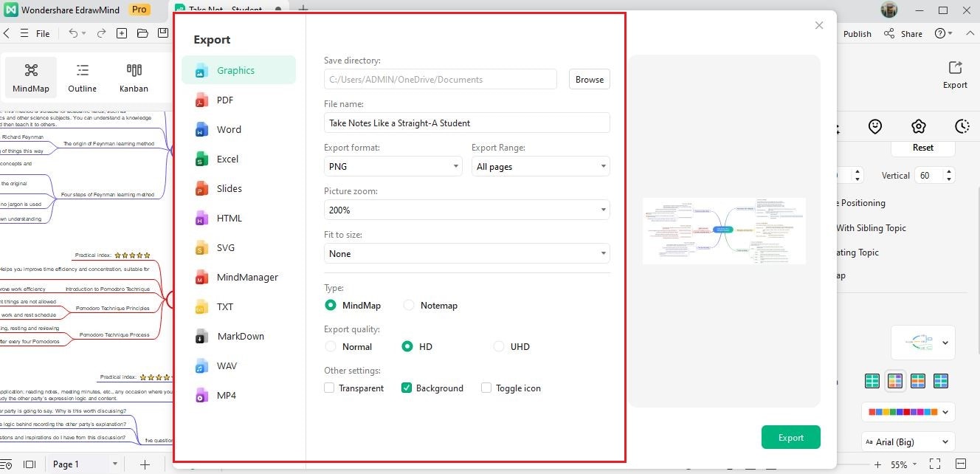Open the Export format dropdown showing PNG
The width and height of the screenshot is (980, 474).
pos(393,167)
